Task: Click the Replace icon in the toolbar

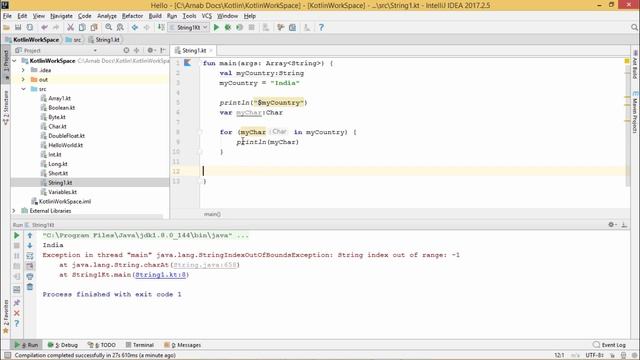Action: click(x=120, y=27)
